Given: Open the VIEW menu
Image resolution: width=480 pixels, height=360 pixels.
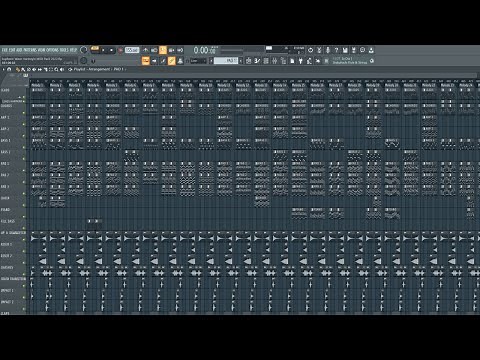Looking at the screenshot, I should coord(41,50).
